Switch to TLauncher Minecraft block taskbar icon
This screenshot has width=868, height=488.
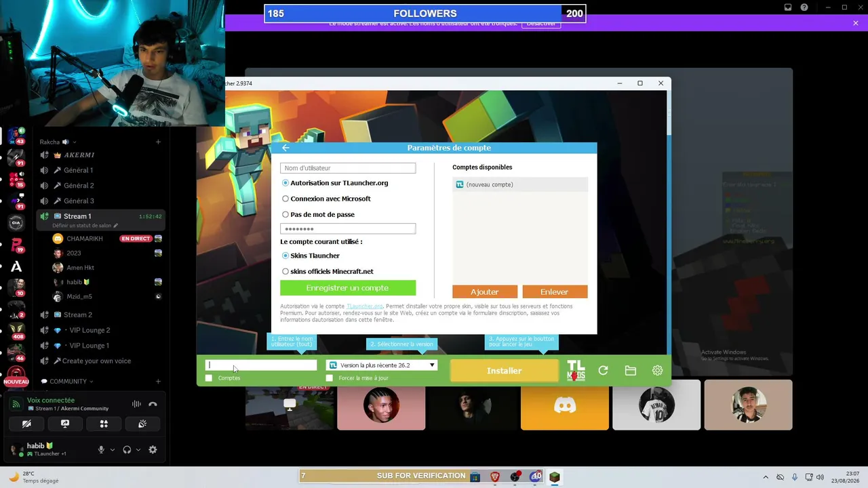pyautogui.click(x=555, y=477)
